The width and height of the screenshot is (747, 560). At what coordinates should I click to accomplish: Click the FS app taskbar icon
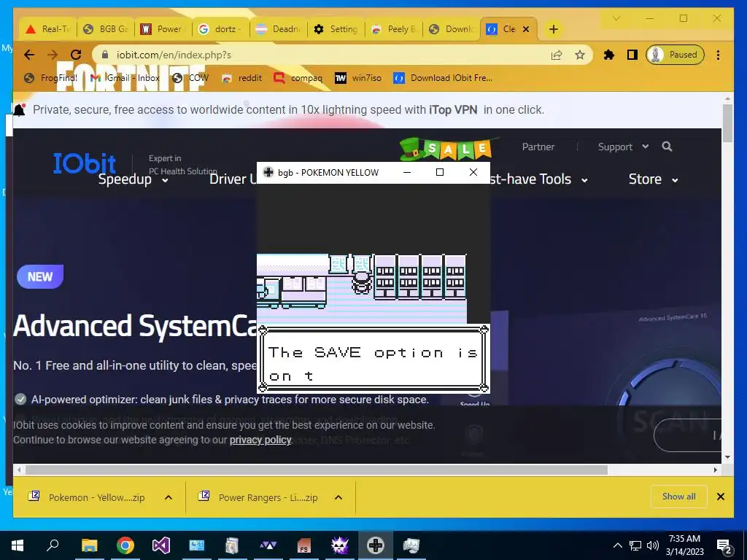pos(304,545)
